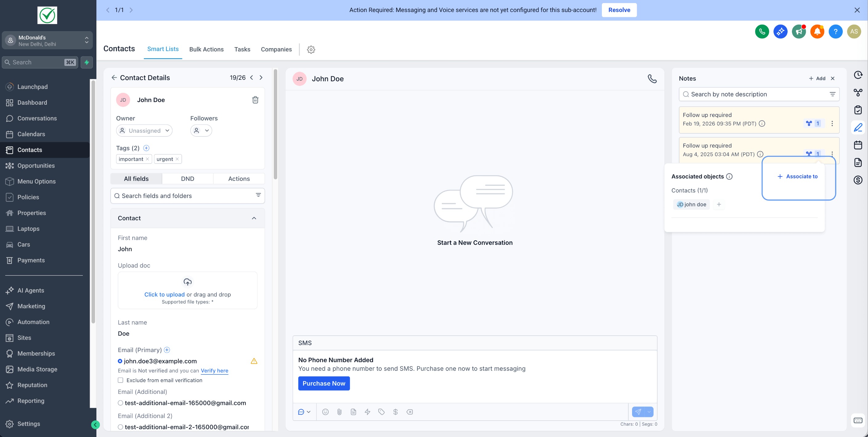
Task: Click the phone call icon beside John Doe
Action: point(652,79)
